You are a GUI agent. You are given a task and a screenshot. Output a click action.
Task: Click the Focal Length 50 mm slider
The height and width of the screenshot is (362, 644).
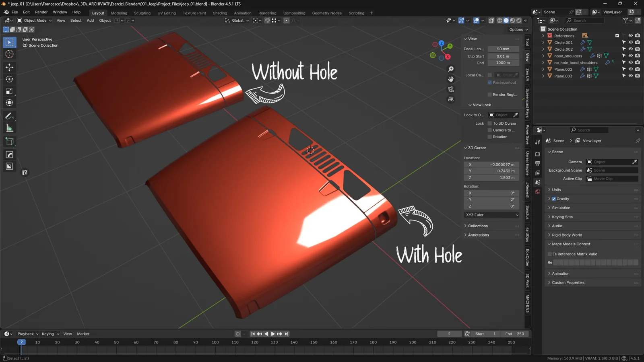click(x=503, y=49)
